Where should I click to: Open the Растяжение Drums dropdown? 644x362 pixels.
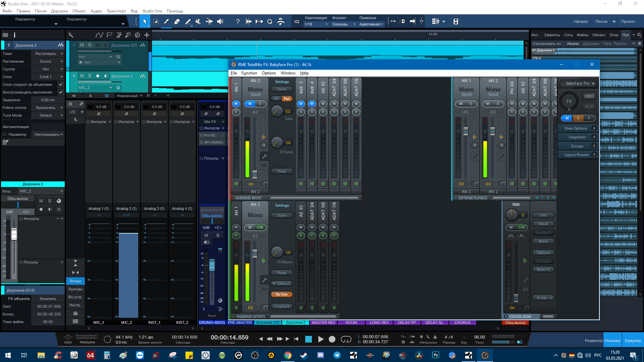48,61
